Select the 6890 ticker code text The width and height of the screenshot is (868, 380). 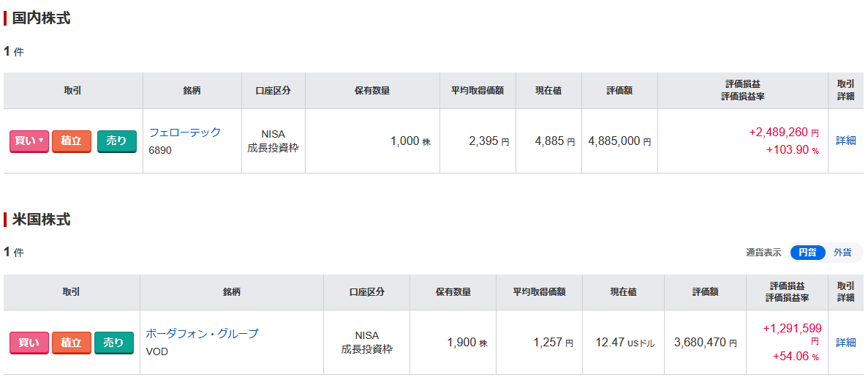[160, 150]
